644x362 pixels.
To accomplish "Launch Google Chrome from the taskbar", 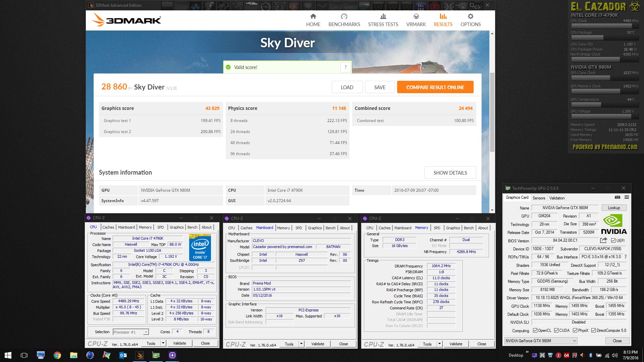I will (57, 355).
